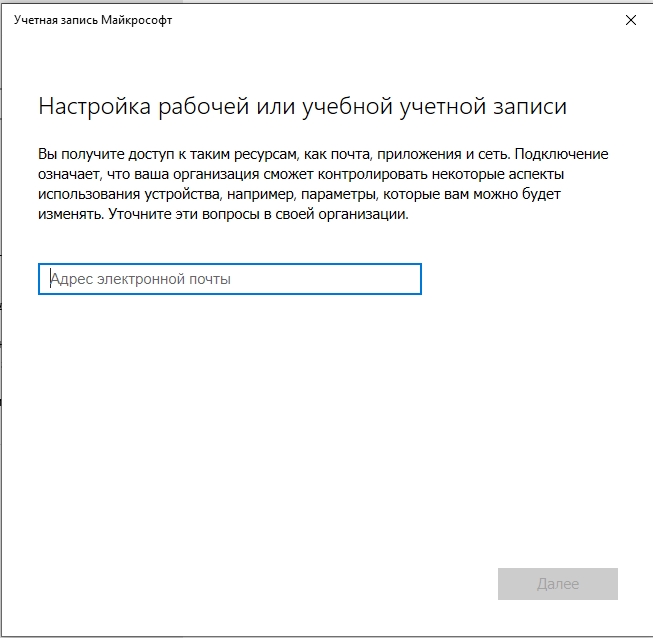The image size is (653, 638).
Task: Click the email address input field
Action: coord(230,279)
